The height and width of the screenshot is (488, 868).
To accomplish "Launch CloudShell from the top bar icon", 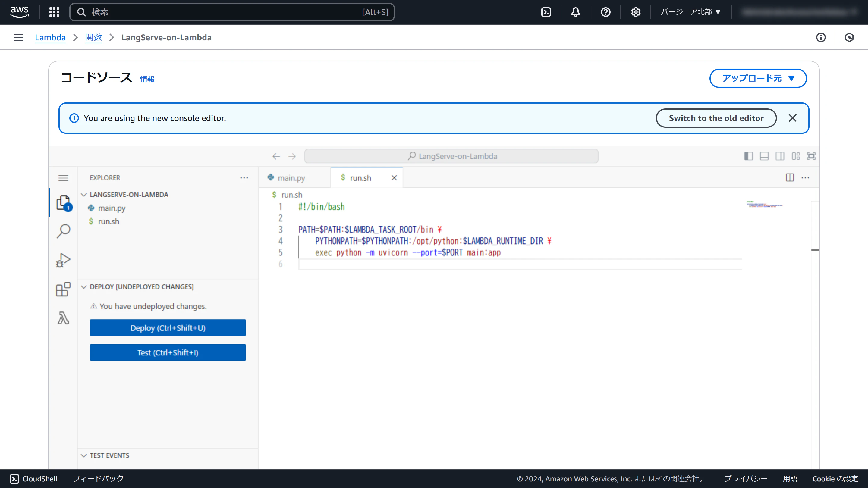I will pyautogui.click(x=546, y=12).
